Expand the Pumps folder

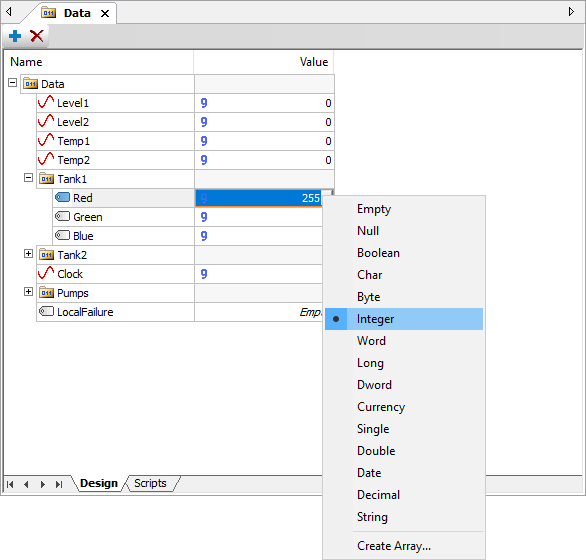click(x=28, y=292)
